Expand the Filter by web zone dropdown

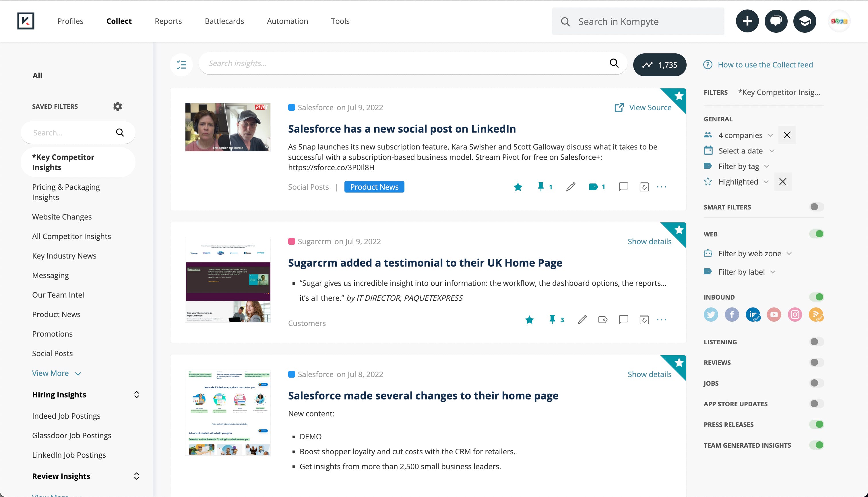tap(749, 254)
